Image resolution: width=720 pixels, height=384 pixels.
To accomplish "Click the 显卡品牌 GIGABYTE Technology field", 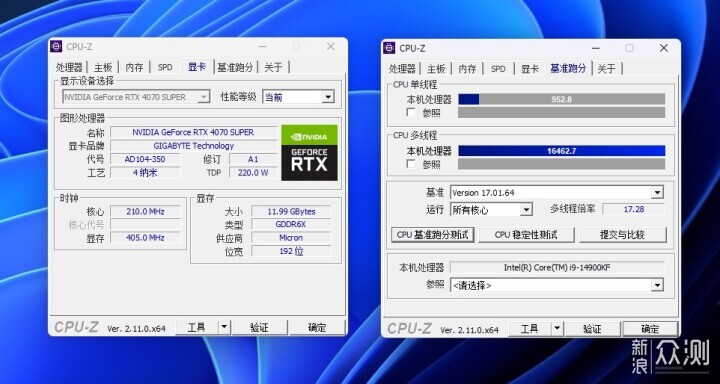I will click(x=193, y=146).
